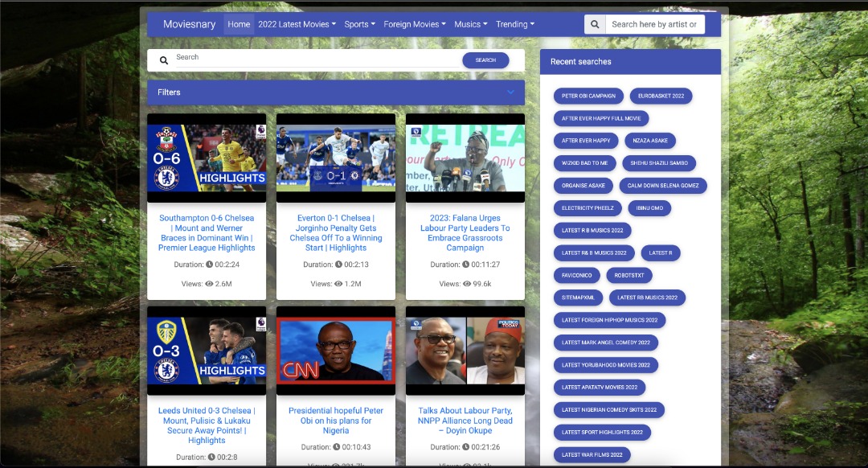This screenshot has height=468, width=868.
Task: Open the Sports dropdown menu
Action: (x=360, y=24)
